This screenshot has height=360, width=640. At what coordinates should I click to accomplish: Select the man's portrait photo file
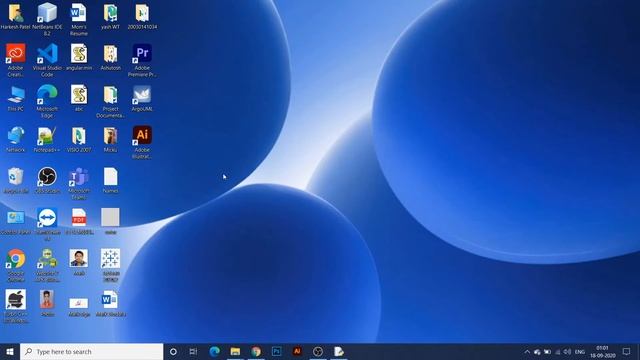pos(78,259)
